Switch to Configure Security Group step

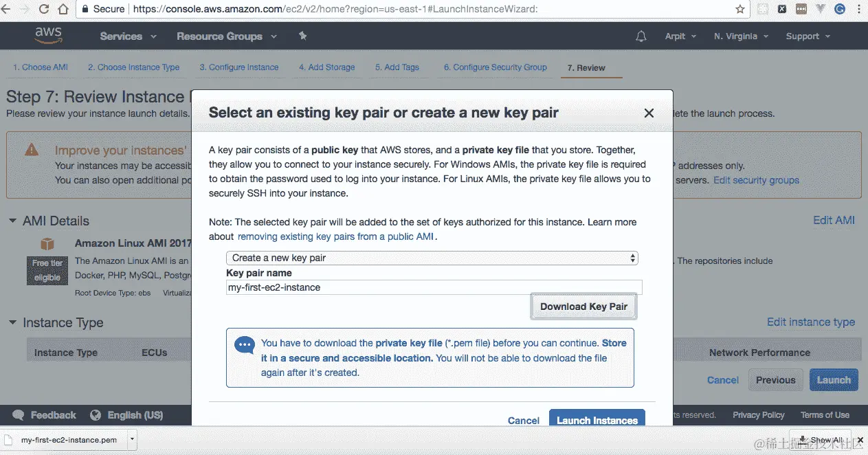click(x=495, y=67)
